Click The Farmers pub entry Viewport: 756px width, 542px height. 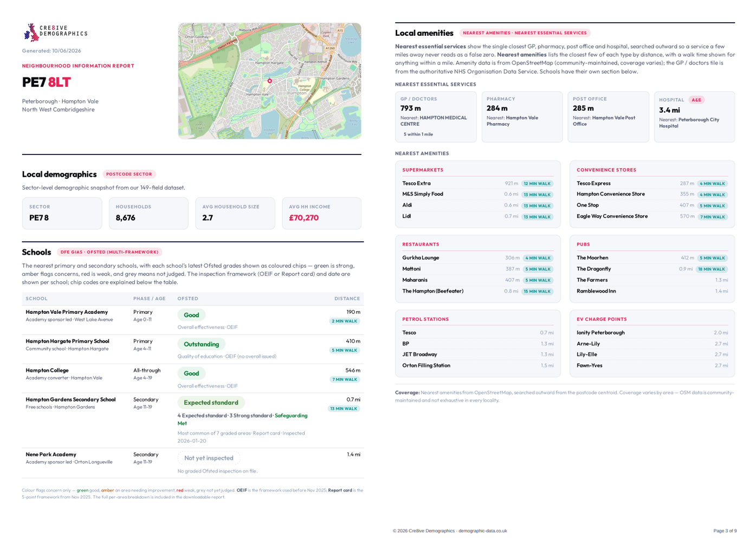(652, 280)
